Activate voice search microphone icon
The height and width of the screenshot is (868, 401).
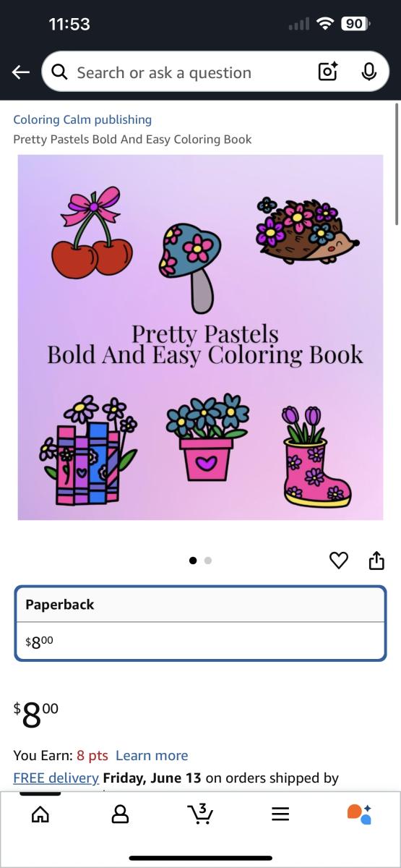[369, 72]
